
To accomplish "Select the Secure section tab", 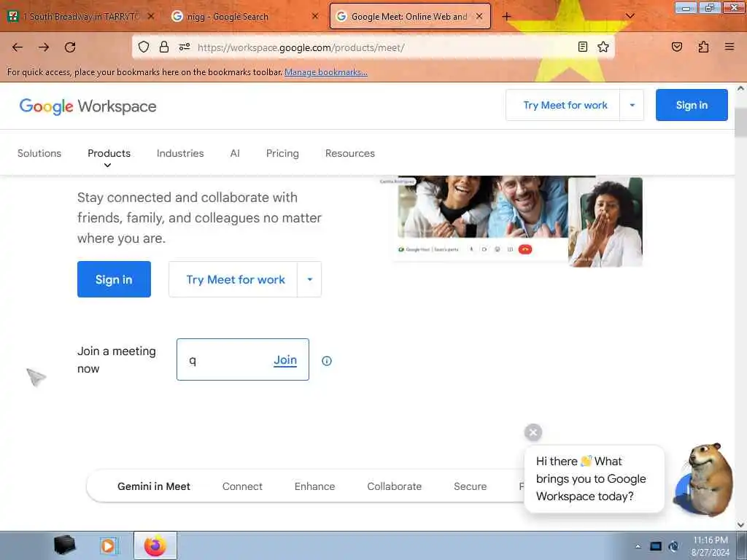I will point(470,486).
